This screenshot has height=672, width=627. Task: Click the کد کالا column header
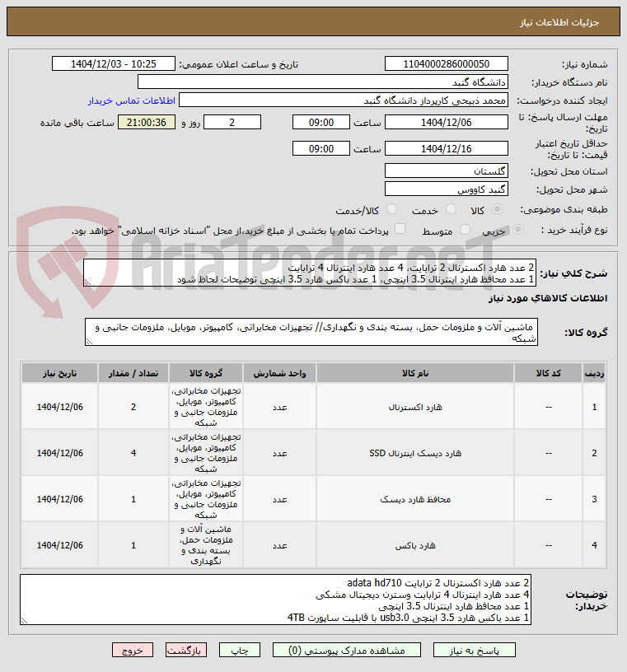(549, 373)
